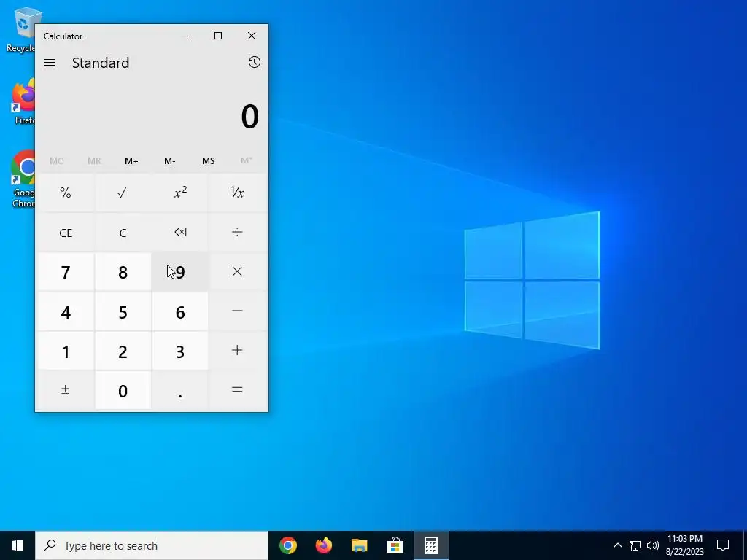Click the digit 8 key

coord(123,272)
